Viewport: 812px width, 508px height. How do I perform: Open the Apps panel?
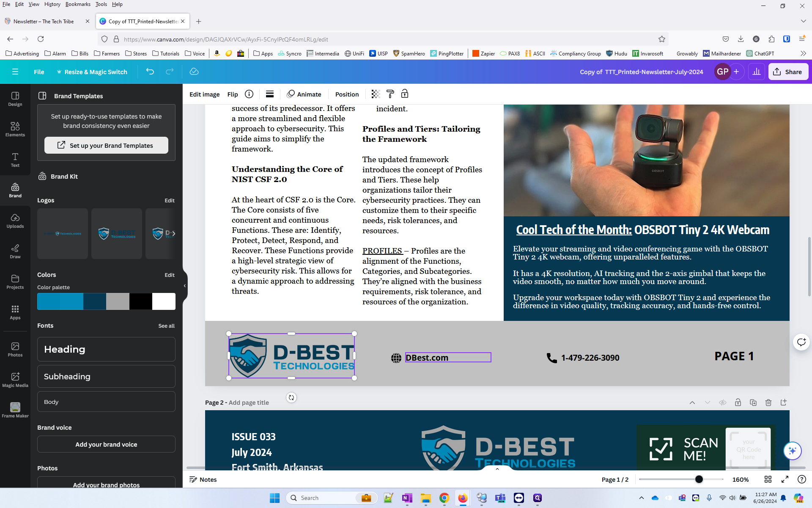(15, 312)
